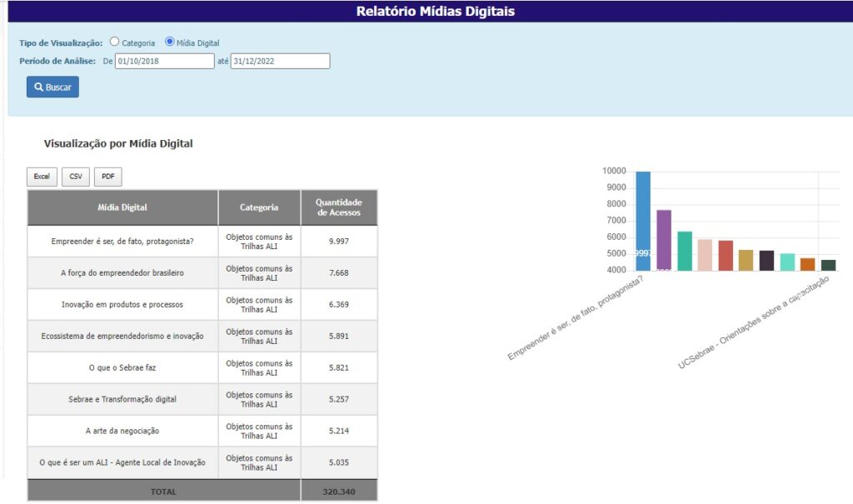Click the Buscar search button

52,87
